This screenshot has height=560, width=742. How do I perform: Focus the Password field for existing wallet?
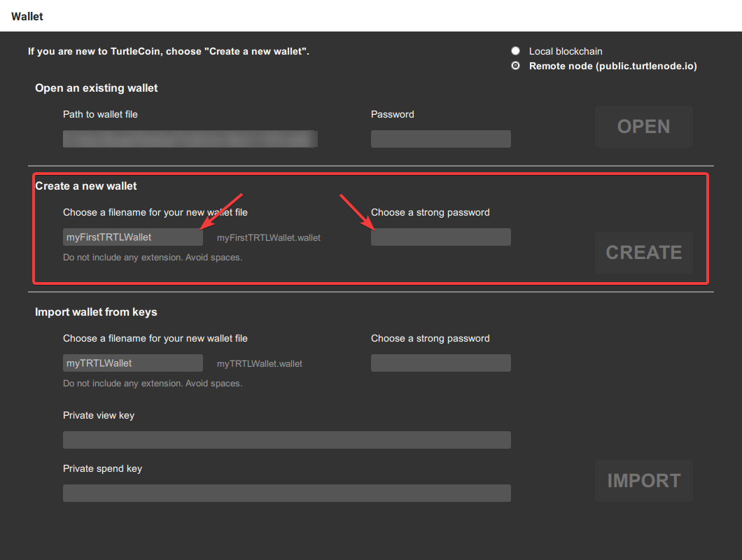click(x=440, y=139)
